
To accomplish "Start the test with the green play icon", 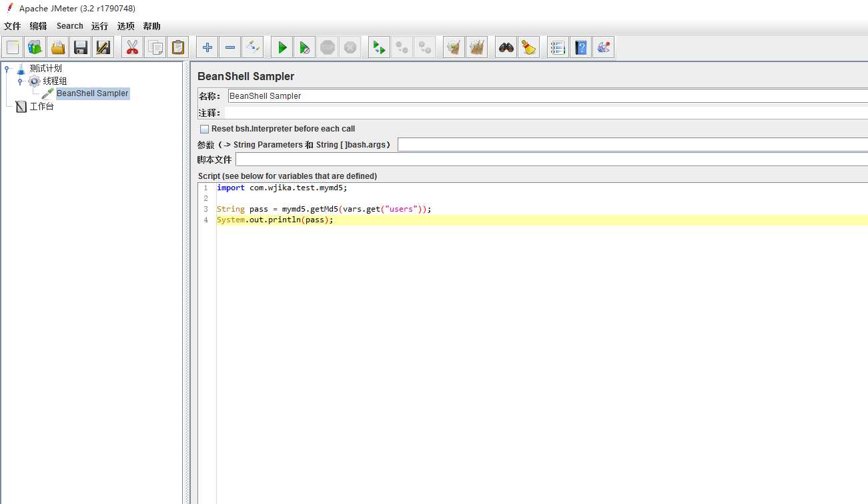I will [282, 47].
